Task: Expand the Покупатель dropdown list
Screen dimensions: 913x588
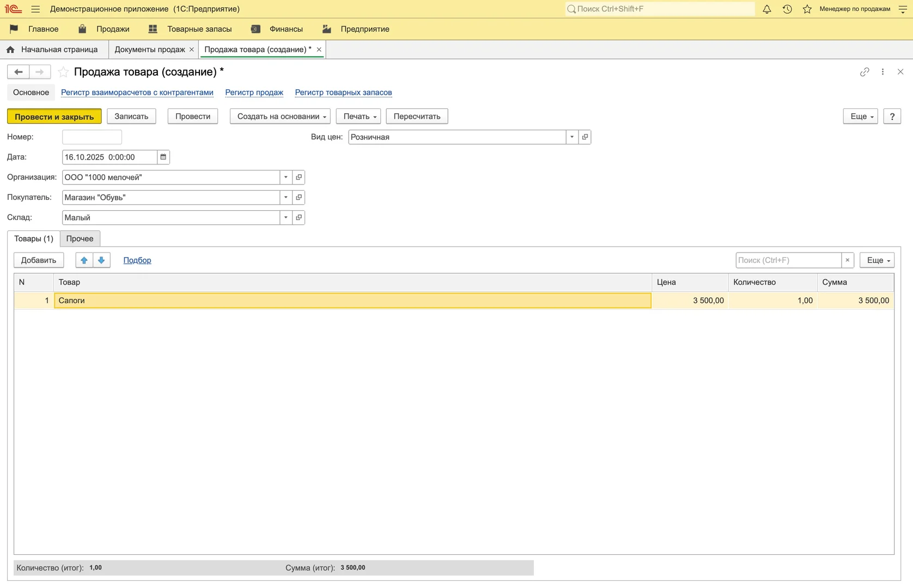Action: pos(285,198)
